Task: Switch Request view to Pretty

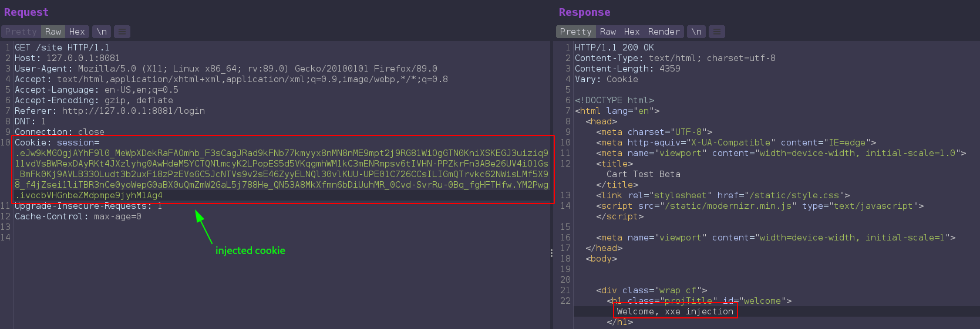Action: pyautogui.click(x=21, y=32)
